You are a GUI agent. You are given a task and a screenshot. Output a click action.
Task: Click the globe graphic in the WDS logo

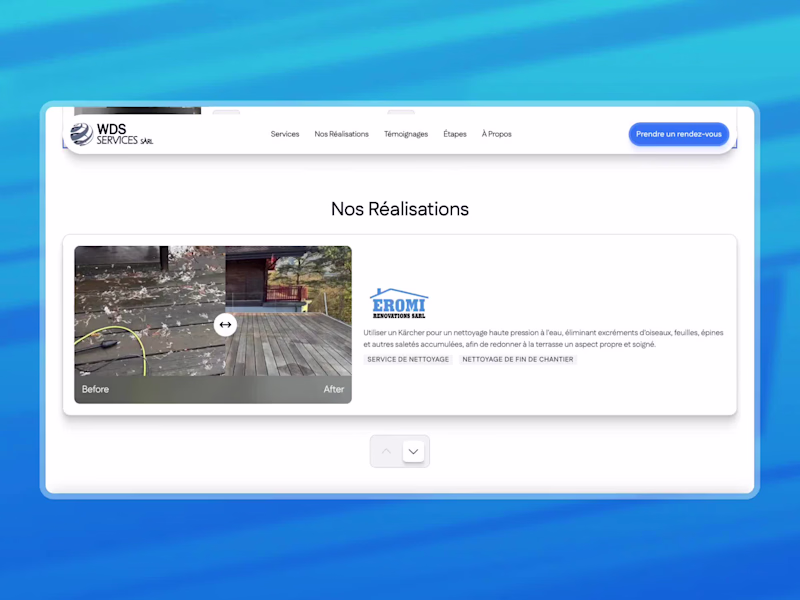(x=82, y=133)
